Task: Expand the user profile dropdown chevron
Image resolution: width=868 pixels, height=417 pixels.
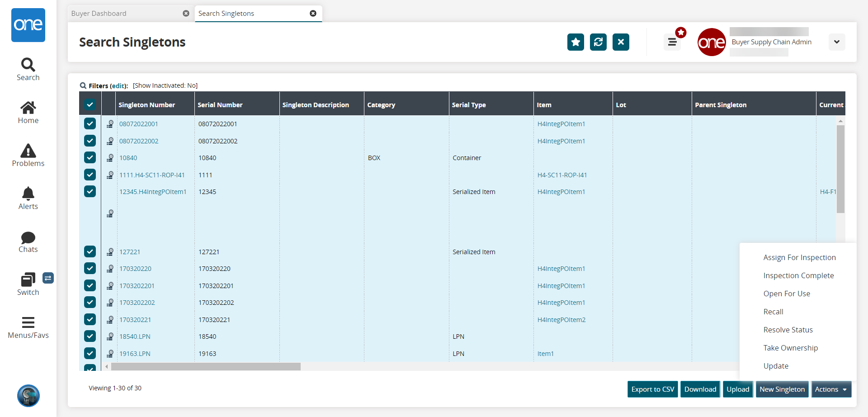Action: (837, 42)
